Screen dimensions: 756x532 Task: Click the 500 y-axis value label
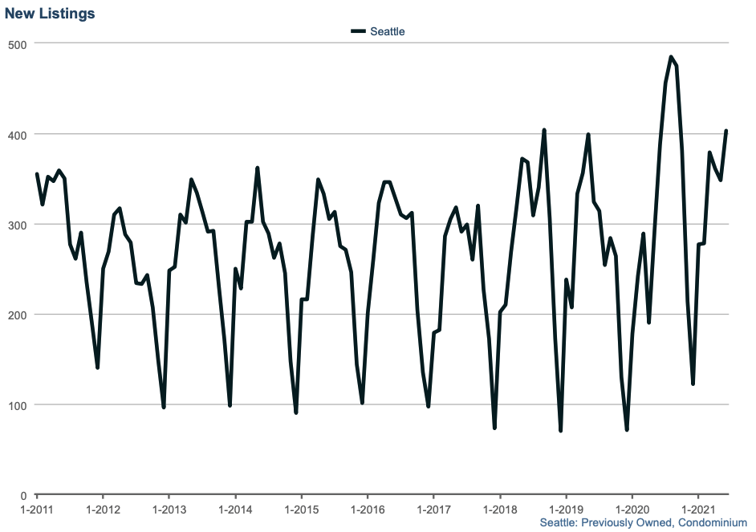click(x=17, y=44)
